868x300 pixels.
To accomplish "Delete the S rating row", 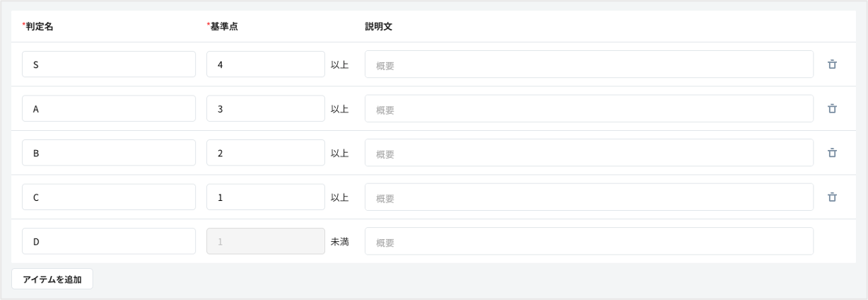I will click(x=832, y=64).
